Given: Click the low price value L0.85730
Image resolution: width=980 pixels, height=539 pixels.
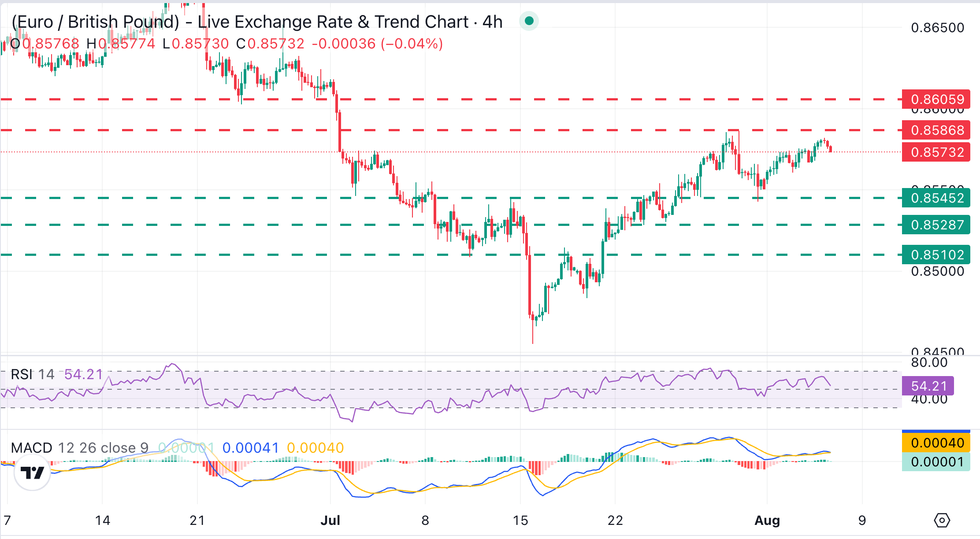Looking at the screenshot, I should pos(196,44).
